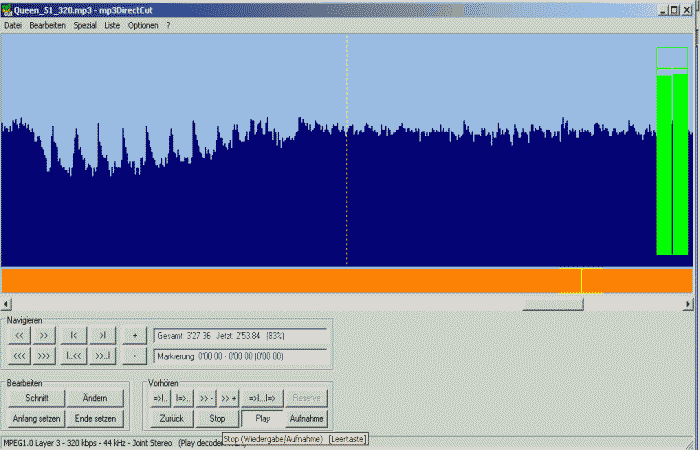Zoom out with the - button

136,355
